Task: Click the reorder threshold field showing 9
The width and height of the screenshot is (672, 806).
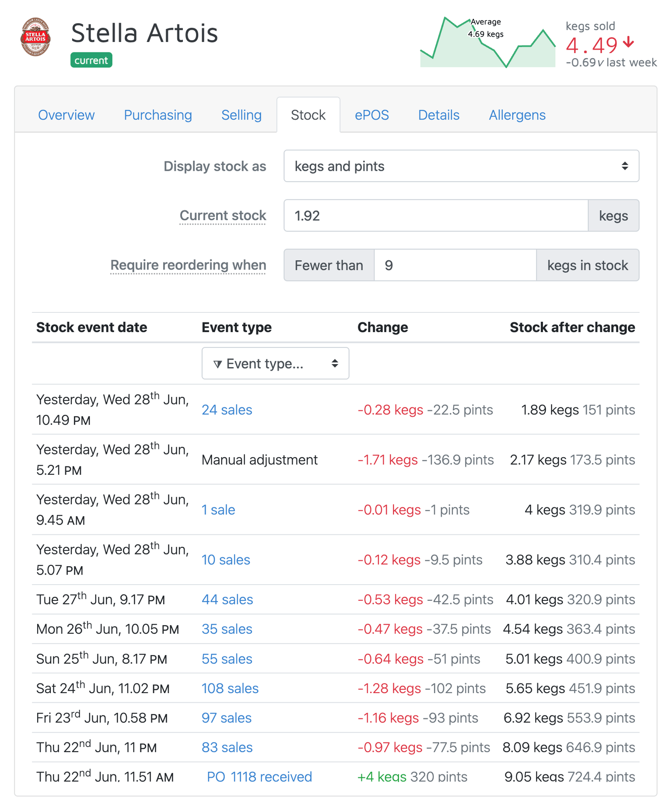Action: (455, 265)
